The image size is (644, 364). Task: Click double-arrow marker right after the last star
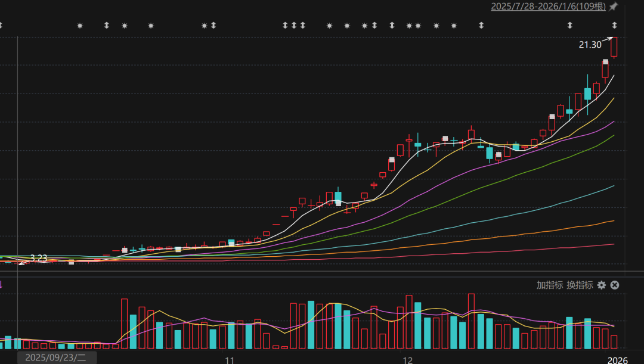click(481, 25)
